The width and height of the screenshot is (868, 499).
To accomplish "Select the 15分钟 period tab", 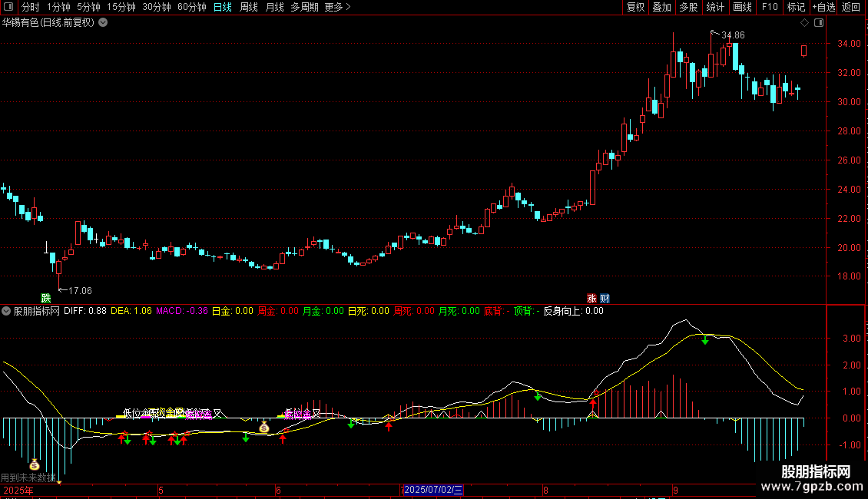I will pos(121,7).
